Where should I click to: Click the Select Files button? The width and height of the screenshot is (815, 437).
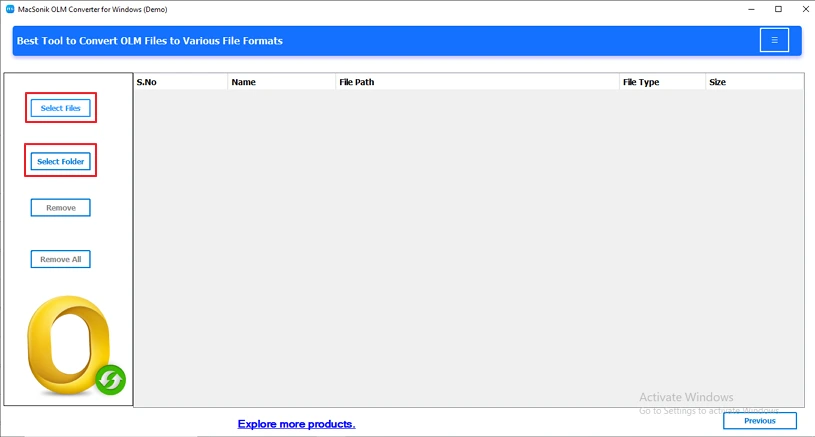pos(60,108)
